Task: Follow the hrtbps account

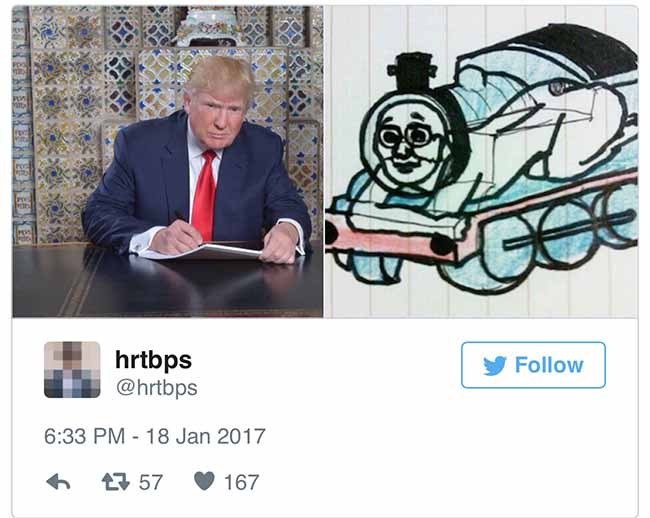Action: (533, 365)
